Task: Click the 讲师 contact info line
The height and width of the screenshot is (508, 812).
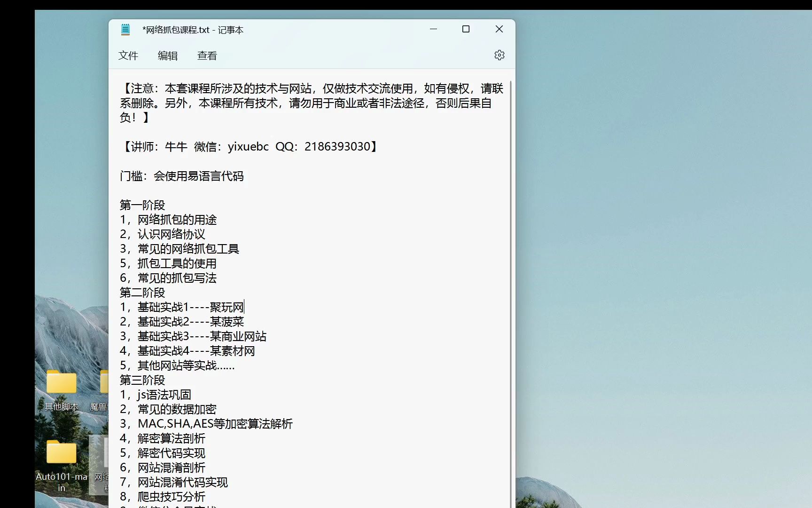Action: (250, 147)
